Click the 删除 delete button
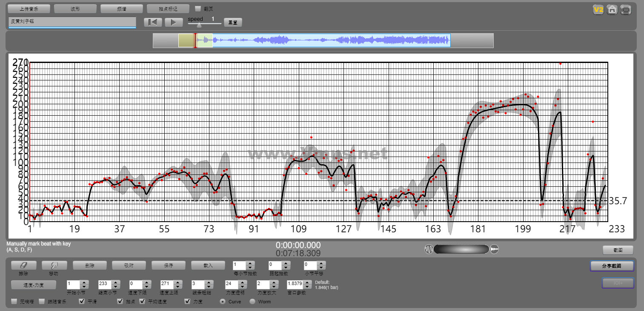 point(90,265)
